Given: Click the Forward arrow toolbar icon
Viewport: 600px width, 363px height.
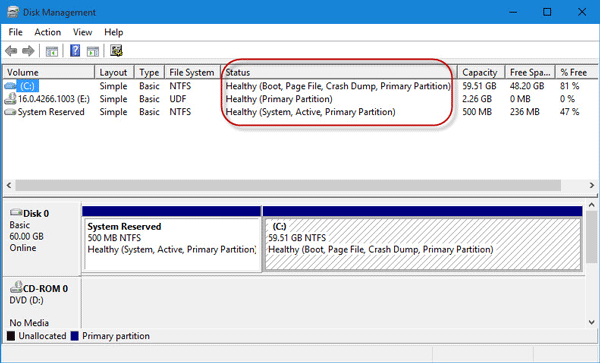Looking at the screenshot, I should pyautogui.click(x=28, y=51).
